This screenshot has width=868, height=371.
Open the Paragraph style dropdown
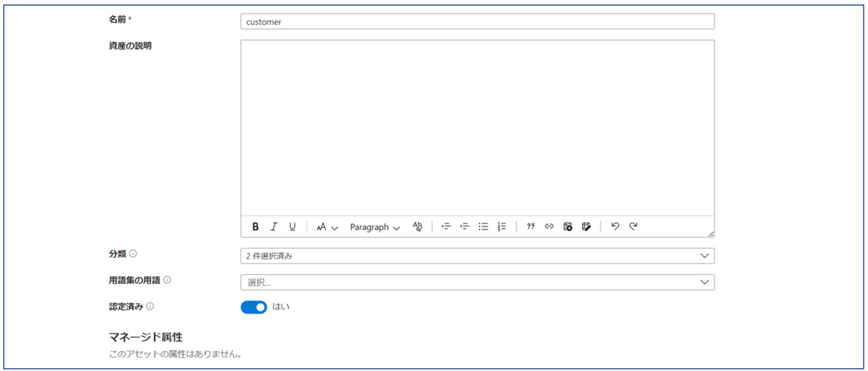(375, 227)
